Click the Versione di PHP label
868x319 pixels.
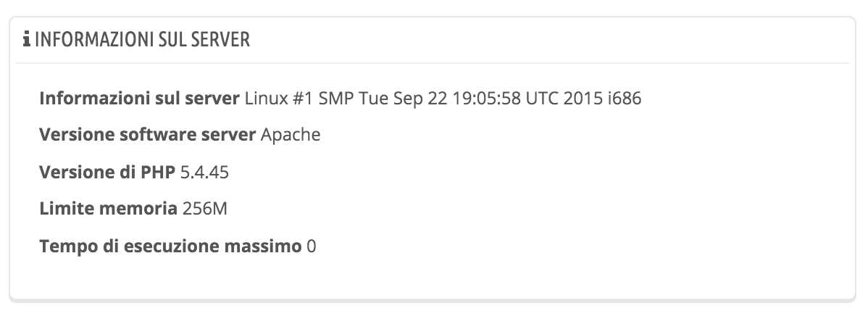click(107, 172)
